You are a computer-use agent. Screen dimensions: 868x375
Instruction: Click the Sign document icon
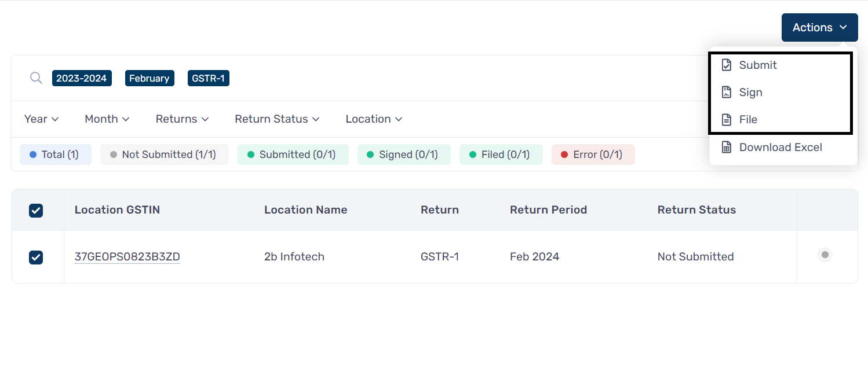726,92
